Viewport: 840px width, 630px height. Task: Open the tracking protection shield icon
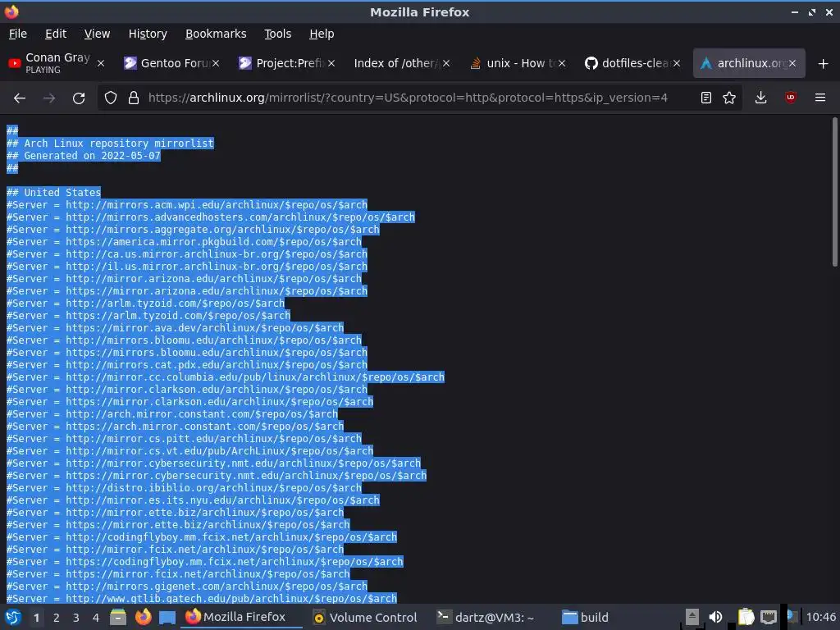tap(111, 98)
